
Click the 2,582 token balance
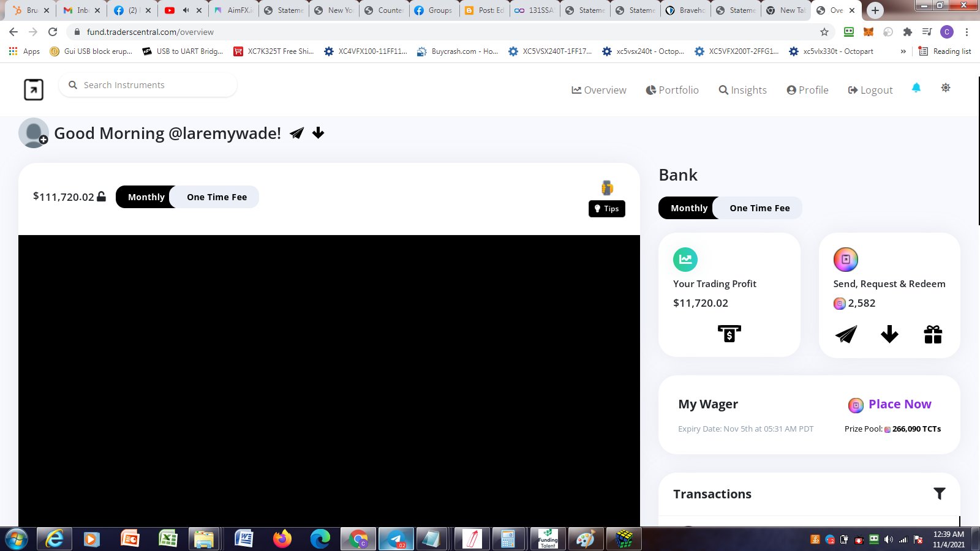click(861, 303)
